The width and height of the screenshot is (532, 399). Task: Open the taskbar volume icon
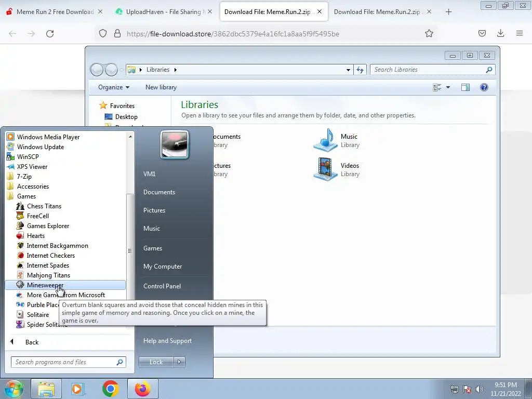(480, 389)
